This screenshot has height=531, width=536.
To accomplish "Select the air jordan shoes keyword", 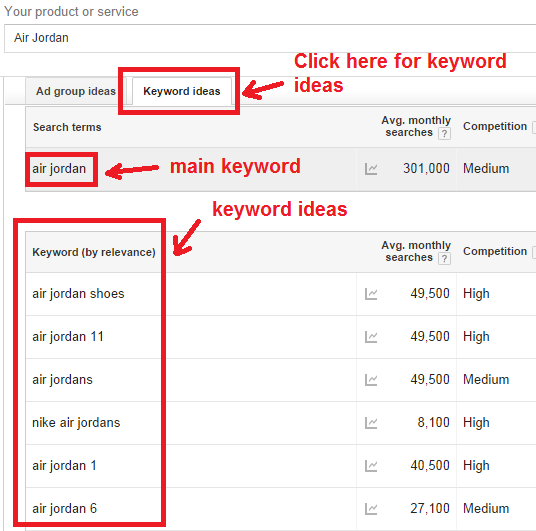I will pyautogui.click(x=78, y=294).
